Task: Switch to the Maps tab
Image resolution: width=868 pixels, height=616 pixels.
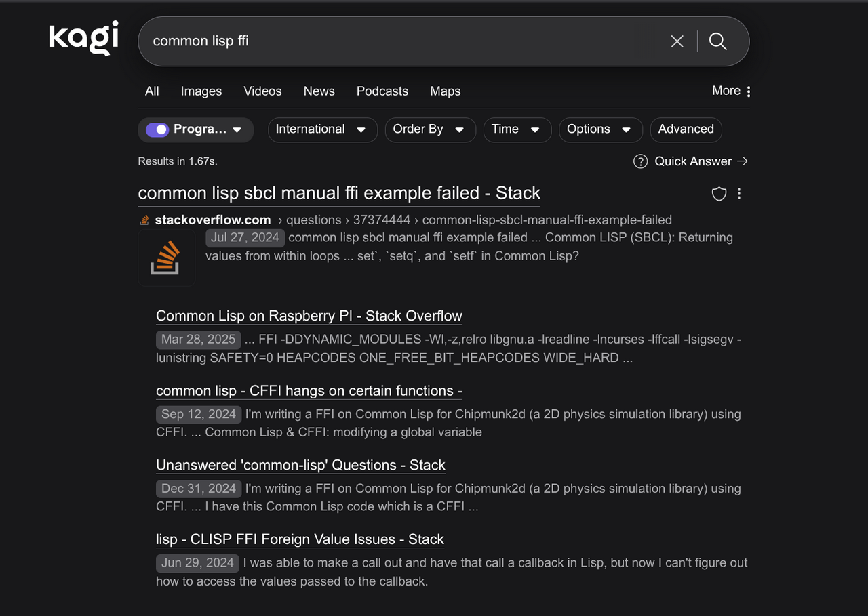Action: click(x=446, y=91)
